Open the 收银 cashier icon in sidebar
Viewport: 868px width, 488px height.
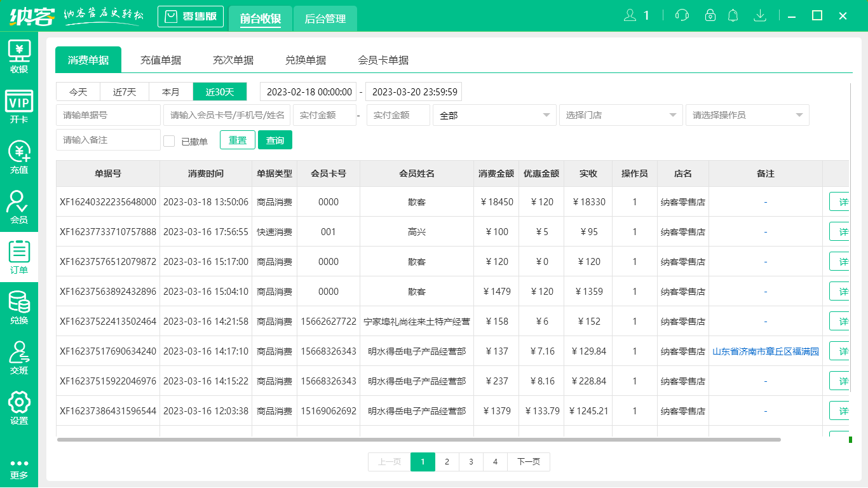19,57
